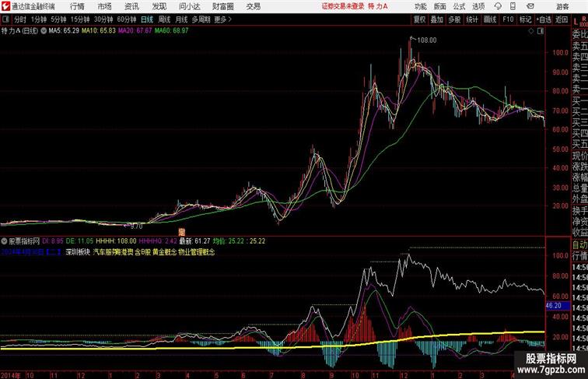Click the 最新: 61.27 value
The height and width of the screenshot is (379, 588).
click(194, 241)
